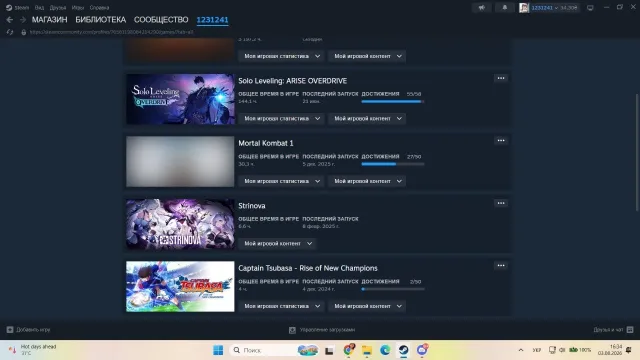Open the Solo Leveling: ARISE OVERDRIVE title link
The image size is (640, 360).
point(293,81)
